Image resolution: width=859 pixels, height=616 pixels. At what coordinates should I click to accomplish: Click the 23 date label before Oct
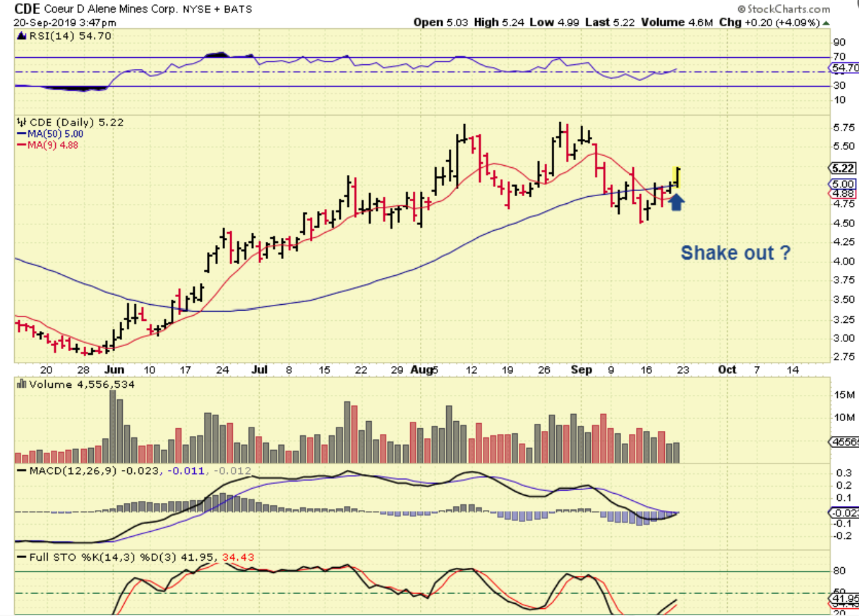coord(683,370)
